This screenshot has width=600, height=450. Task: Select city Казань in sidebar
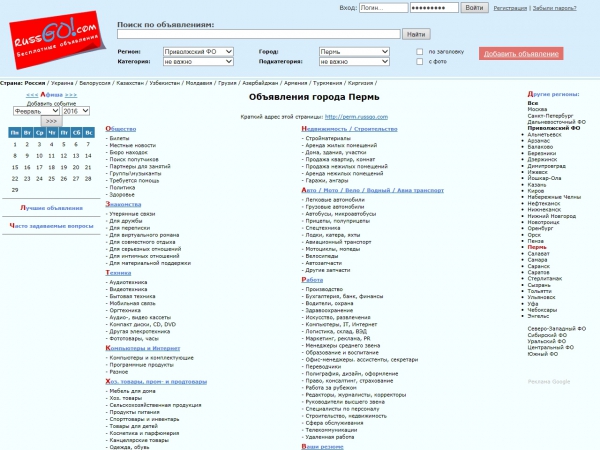[537, 184]
